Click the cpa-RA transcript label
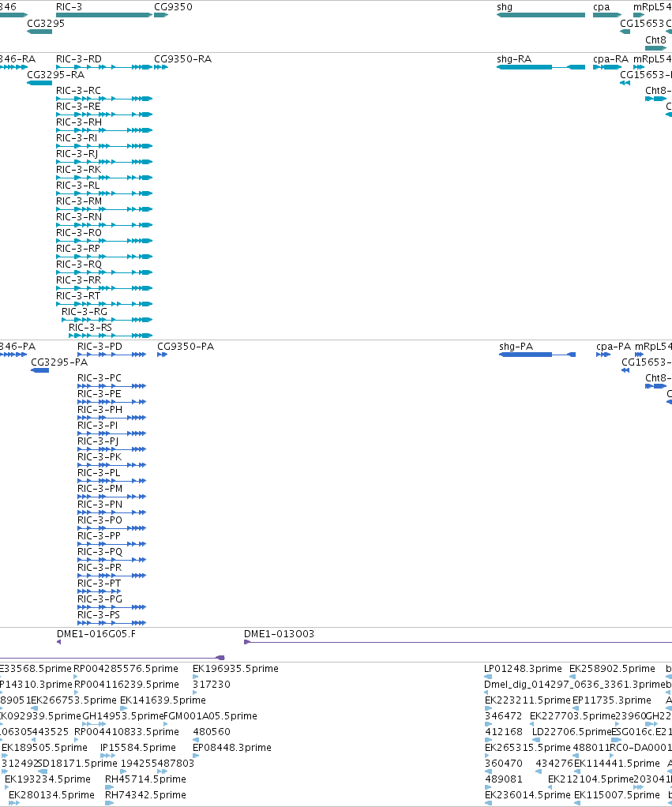 tap(610, 58)
